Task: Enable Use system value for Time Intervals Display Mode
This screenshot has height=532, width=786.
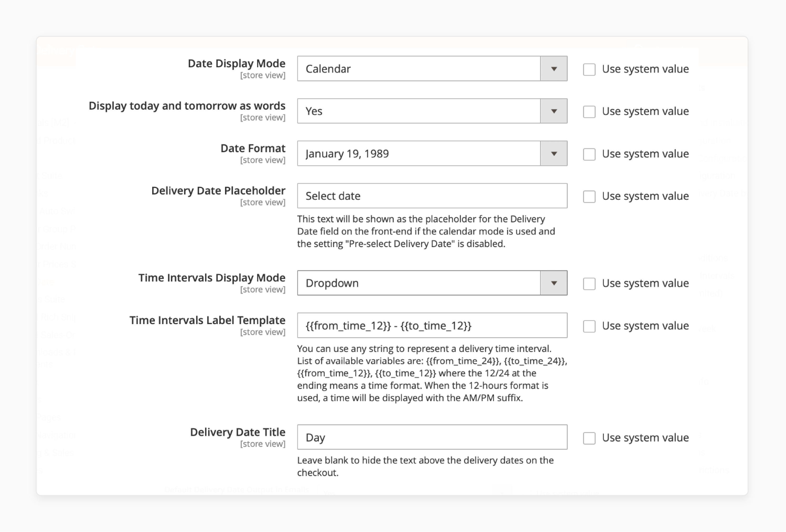Action: click(x=589, y=284)
